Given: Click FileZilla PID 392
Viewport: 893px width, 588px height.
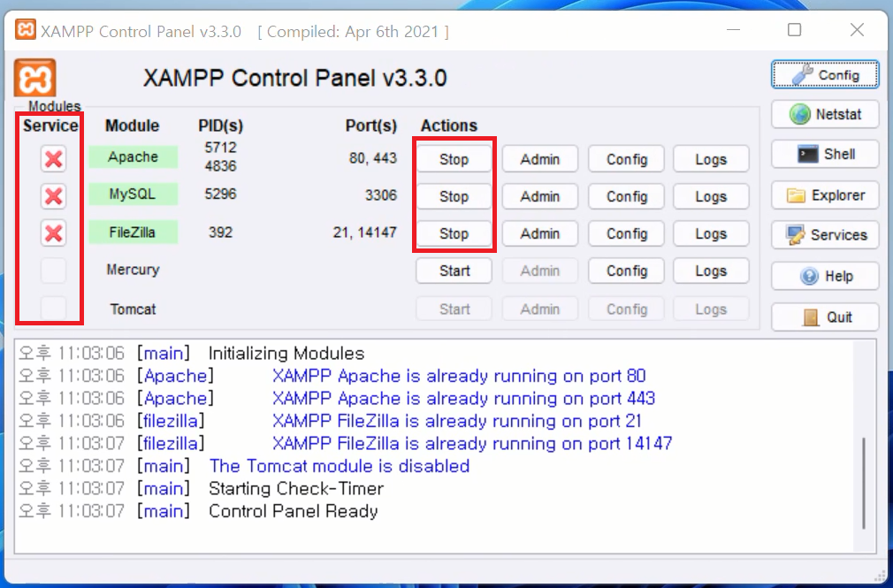Looking at the screenshot, I should coord(220,233).
